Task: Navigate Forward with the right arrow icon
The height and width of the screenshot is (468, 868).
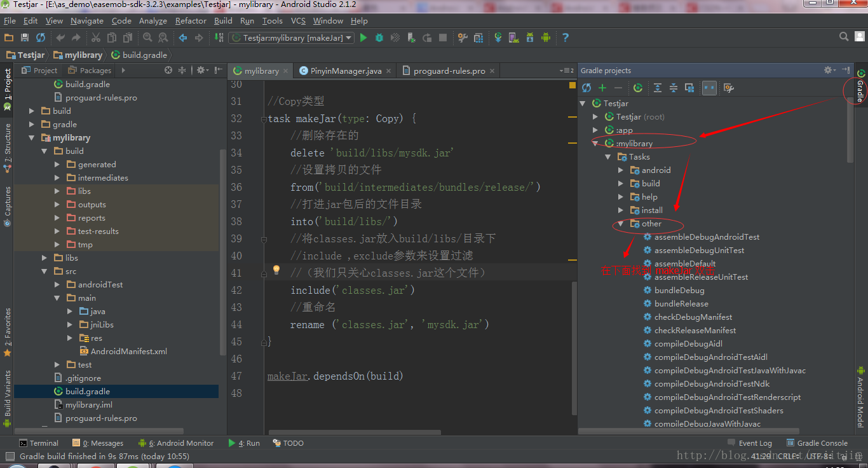Action: pos(199,38)
